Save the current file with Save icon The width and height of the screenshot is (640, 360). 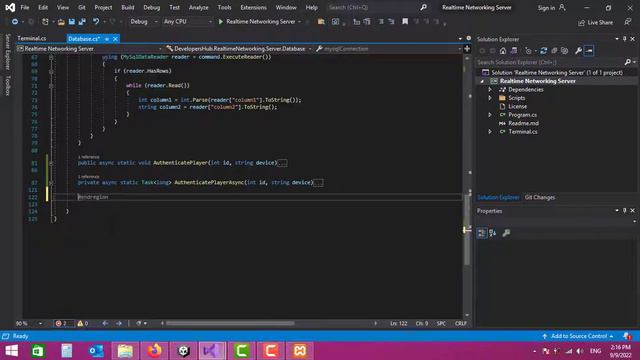pos(71,22)
